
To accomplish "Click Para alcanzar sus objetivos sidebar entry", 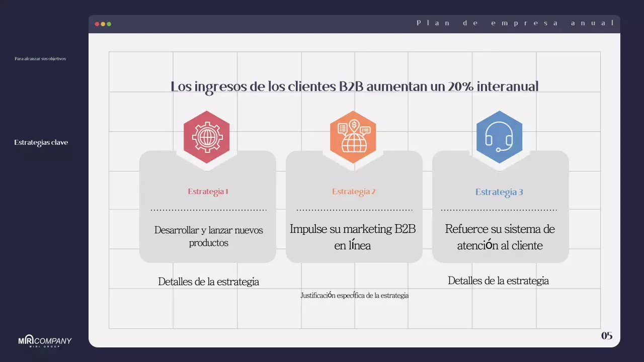I will [x=40, y=58].
